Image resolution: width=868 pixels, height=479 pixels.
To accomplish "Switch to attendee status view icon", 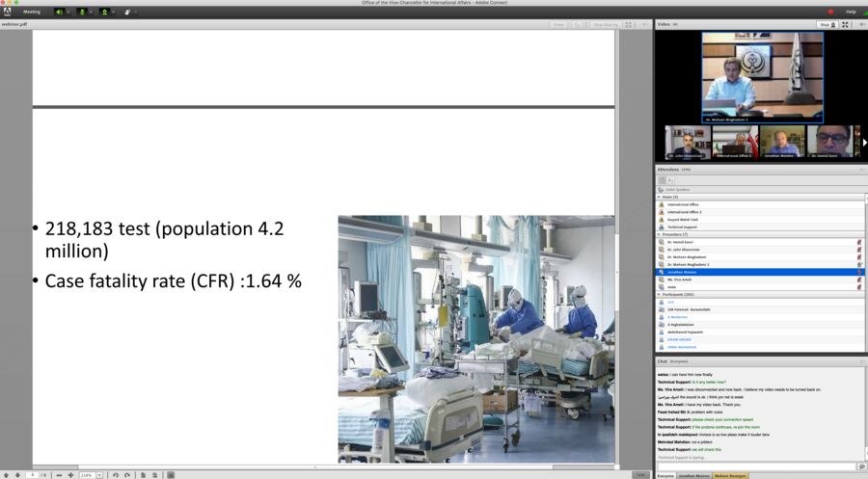I will coord(670,180).
